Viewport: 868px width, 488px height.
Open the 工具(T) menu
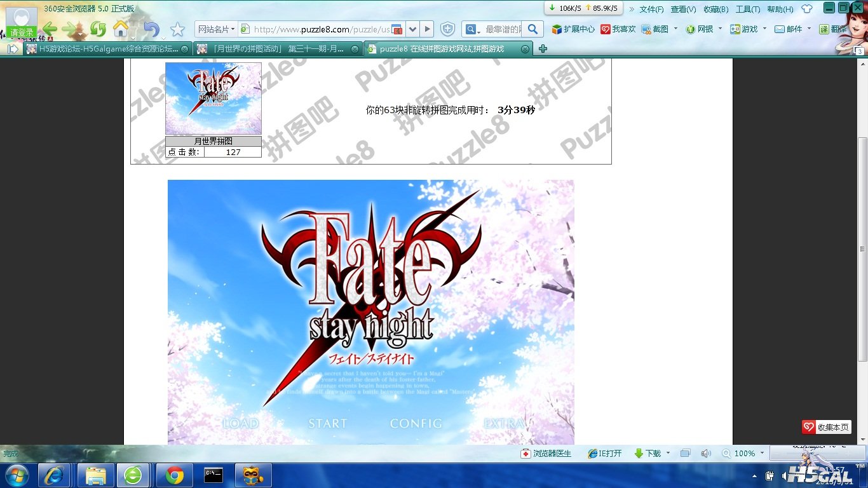[x=748, y=10]
